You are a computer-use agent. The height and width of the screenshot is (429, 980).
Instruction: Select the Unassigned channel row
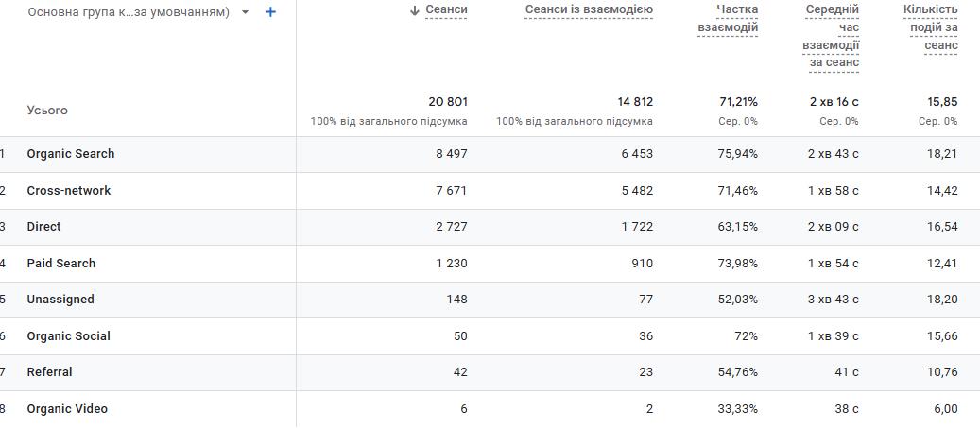coord(60,300)
